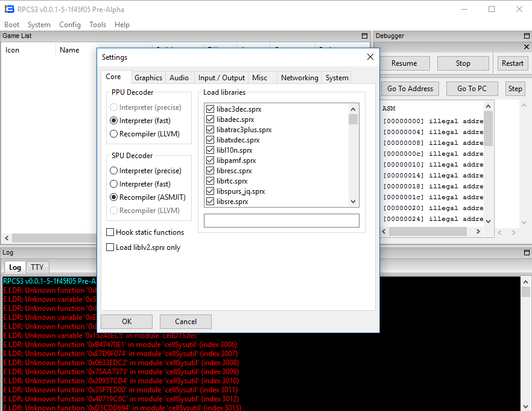
Task: Click the Game List panel float icon
Action: click(364, 36)
